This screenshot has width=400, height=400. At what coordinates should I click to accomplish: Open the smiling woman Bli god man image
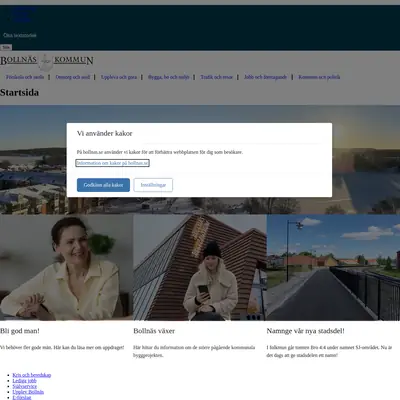(66, 267)
